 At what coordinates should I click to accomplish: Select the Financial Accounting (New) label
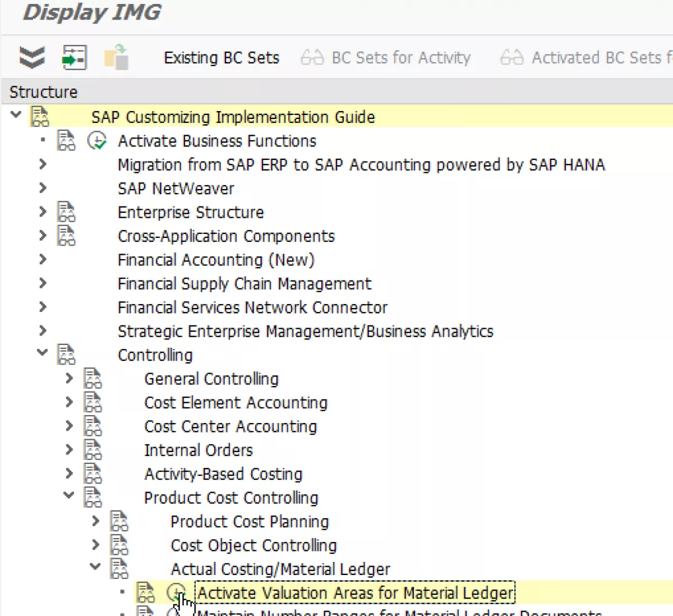(x=216, y=260)
